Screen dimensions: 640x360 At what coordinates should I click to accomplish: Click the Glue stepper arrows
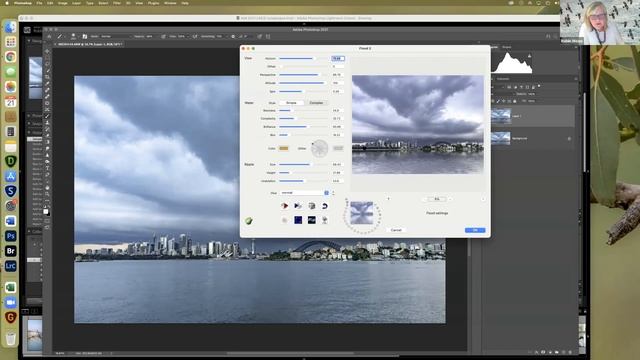pyautogui.click(x=333, y=193)
